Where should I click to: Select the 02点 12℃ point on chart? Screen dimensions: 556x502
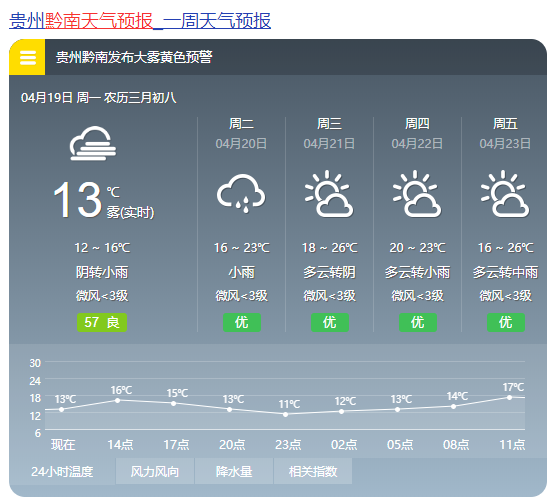(x=341, y=412)
